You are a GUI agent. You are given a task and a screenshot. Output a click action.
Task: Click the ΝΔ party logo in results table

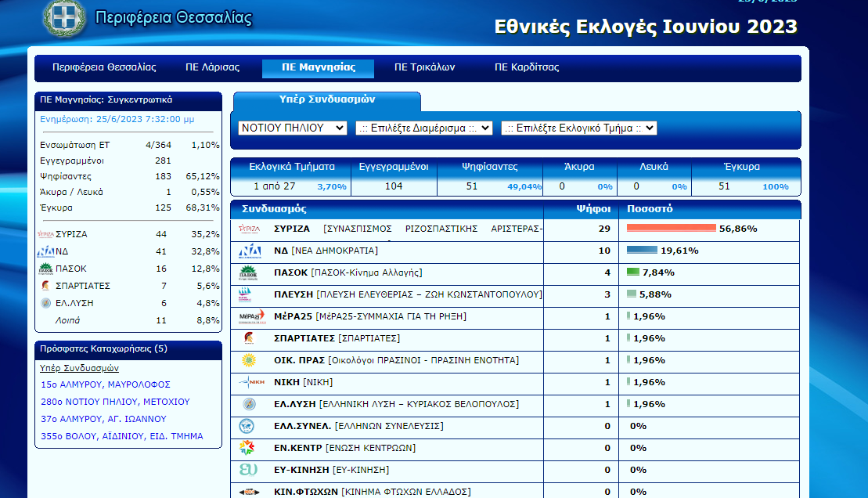tap(250, 251)
